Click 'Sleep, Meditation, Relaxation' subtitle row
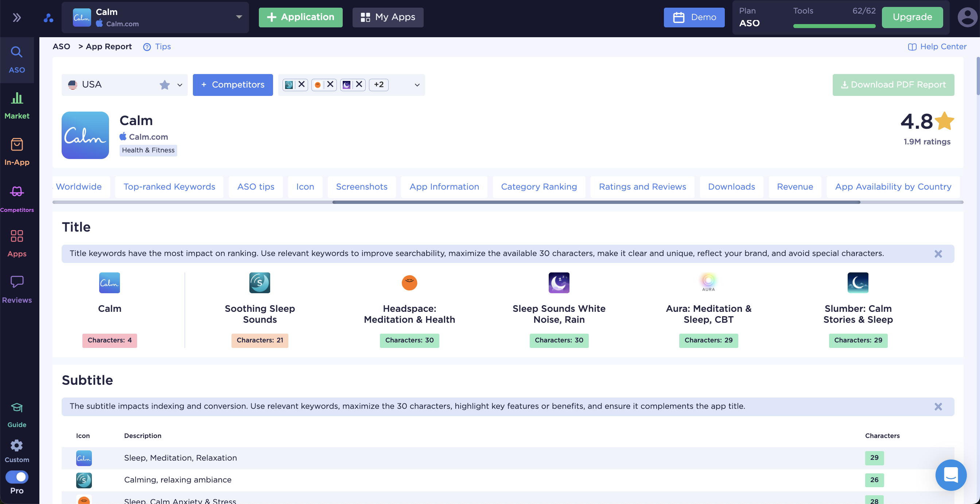The height and width of the screenshot is (504, 980). (x=508, y=458)
